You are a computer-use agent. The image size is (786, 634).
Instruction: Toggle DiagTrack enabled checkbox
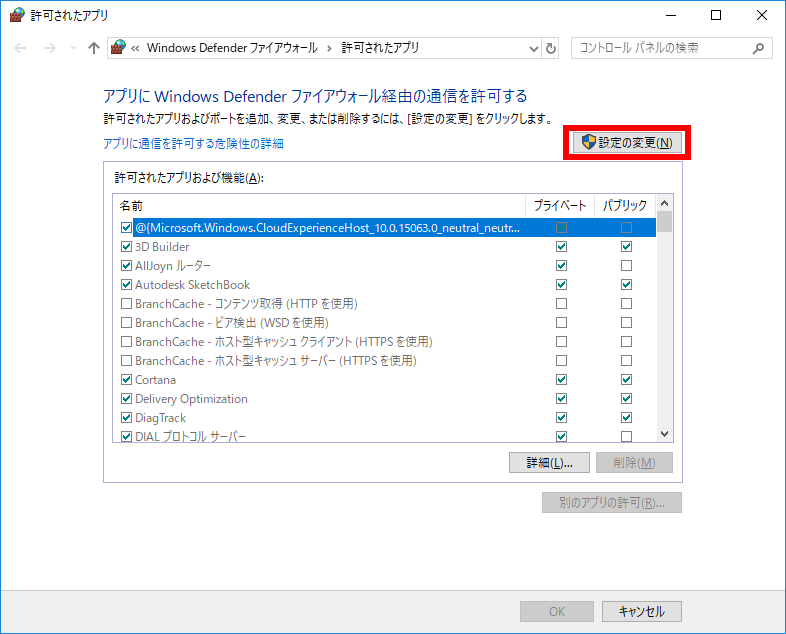tap(126, 418)
